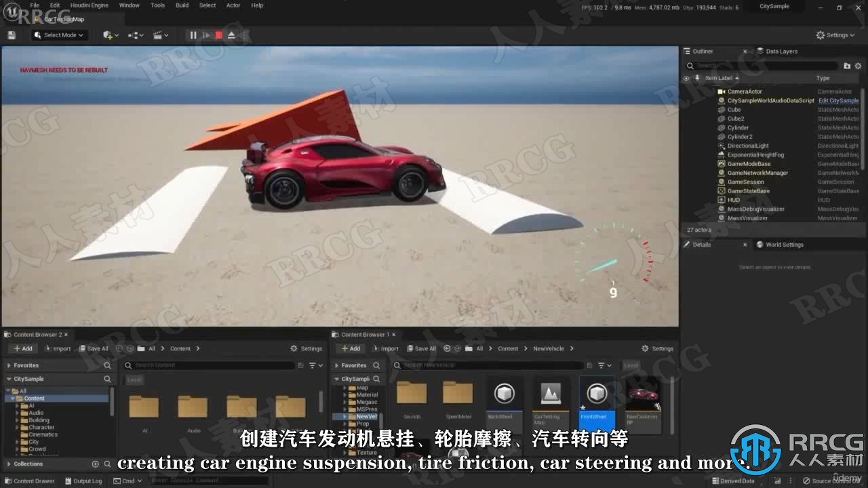Screen dimensions: 868x488
Task: Select DirectionalLight in the Outliner
Action: pos(748,146)
